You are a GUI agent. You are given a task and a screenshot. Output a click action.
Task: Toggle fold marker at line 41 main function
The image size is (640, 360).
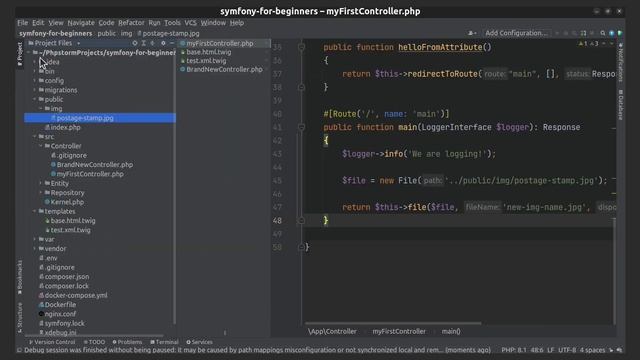tap(301, 127)
